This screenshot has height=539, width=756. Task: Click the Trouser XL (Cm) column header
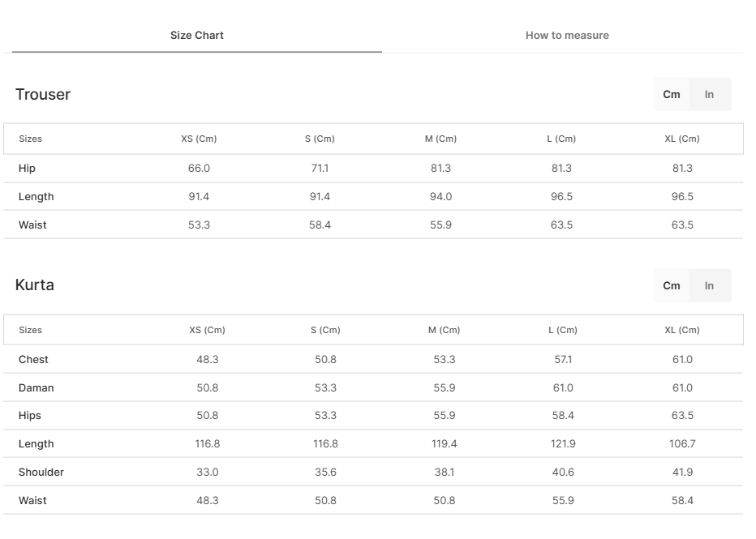682,139
